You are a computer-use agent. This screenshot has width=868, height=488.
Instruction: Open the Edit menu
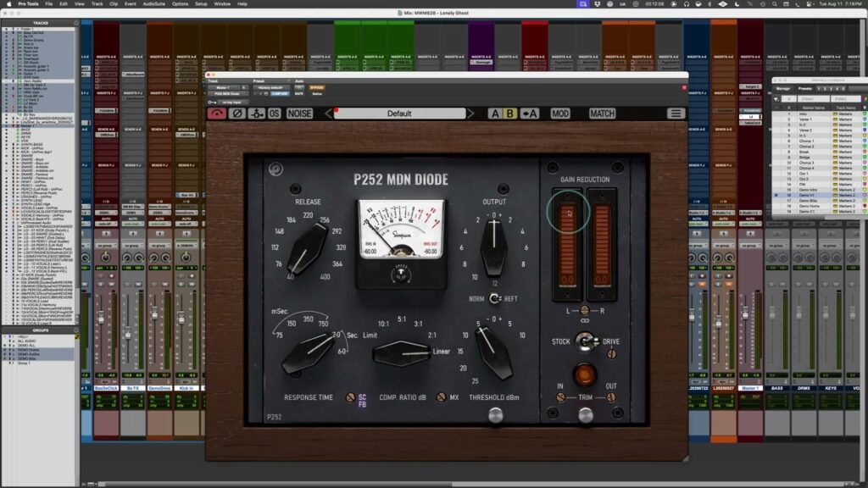(x=63, y=4)
